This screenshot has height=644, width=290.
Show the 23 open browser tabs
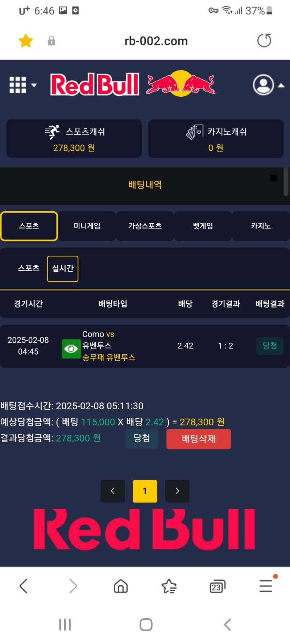[217, 586]
